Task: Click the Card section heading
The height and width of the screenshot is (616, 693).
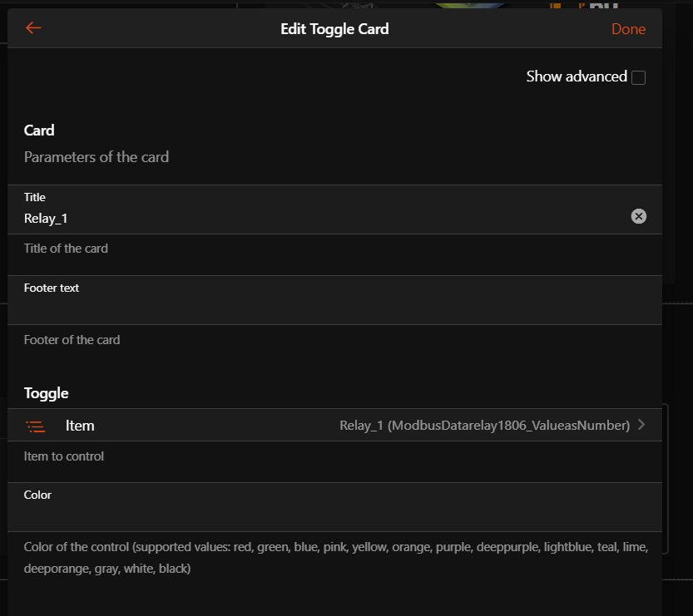Action: click(39, 131)
